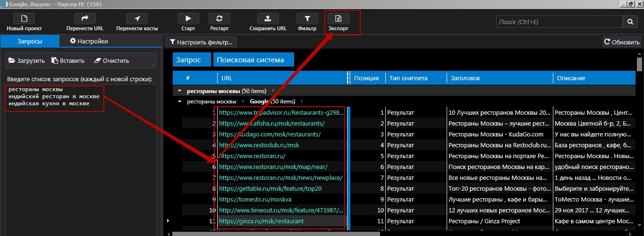Screen dimensions: 644x236
Task: Click the Новый проект toolbar icon
Action: [x=25, y=19]
